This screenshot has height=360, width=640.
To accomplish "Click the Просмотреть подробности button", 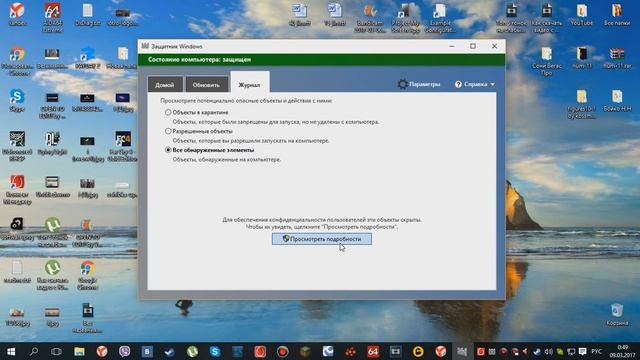I will (x=322, y=239).
